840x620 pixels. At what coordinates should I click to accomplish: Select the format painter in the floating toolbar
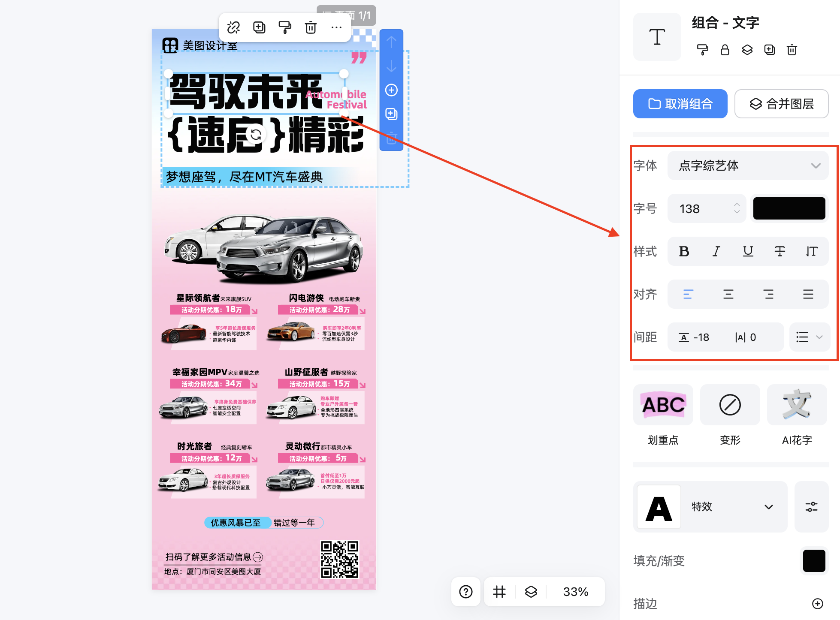(x=285, y=27)
